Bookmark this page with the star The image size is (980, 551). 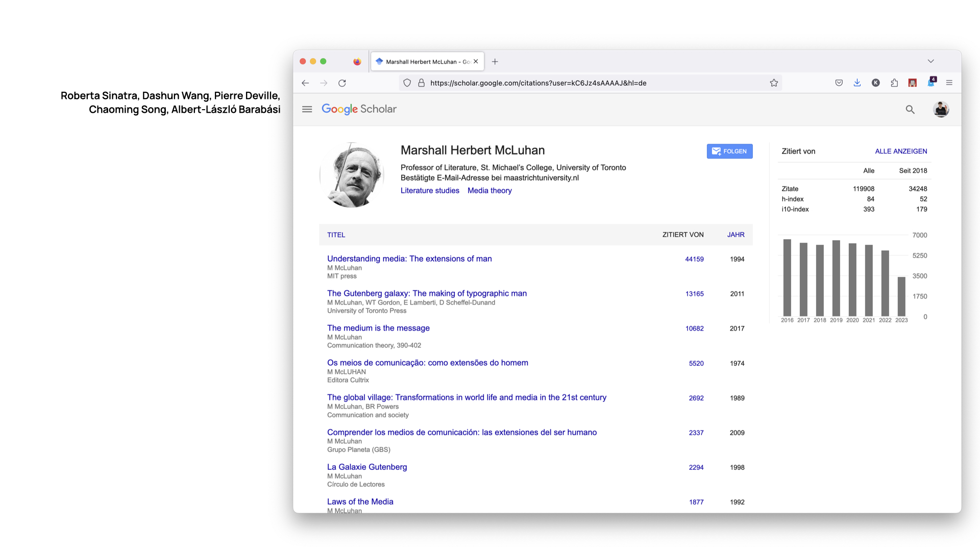[774, 83]
